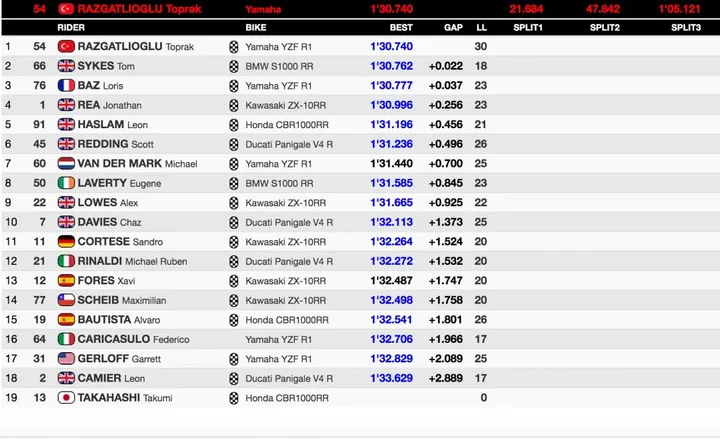Click the Japanese flag beside TAKAHASHI Takumi
Image resolution: width=720 pixels, height=439 pixels.
pos(66,398)
